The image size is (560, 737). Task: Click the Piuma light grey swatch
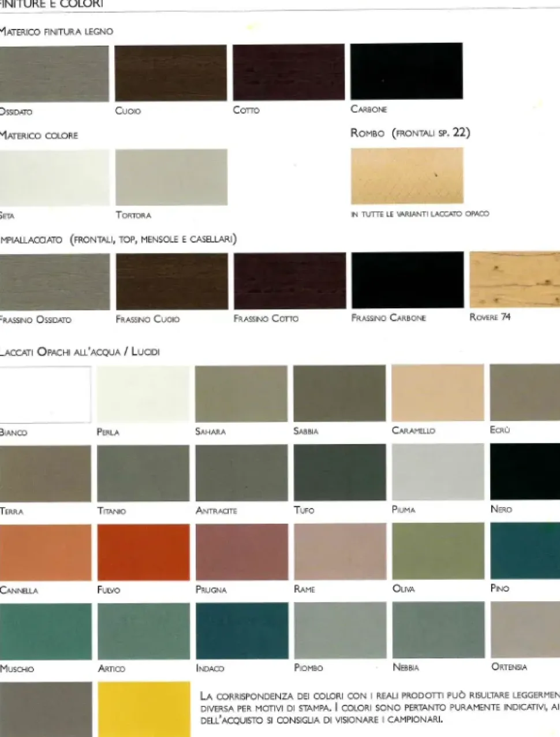(x=438, y=472)
